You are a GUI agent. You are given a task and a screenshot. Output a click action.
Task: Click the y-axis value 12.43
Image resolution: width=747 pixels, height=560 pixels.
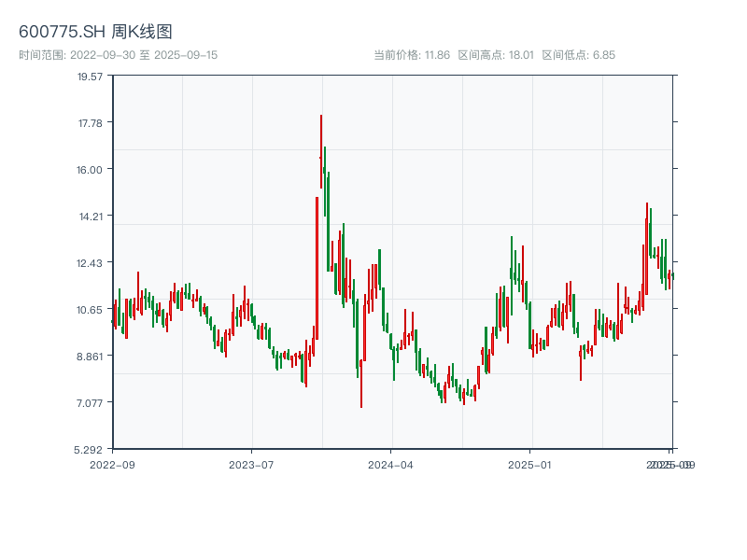click(x=90, y=263)
